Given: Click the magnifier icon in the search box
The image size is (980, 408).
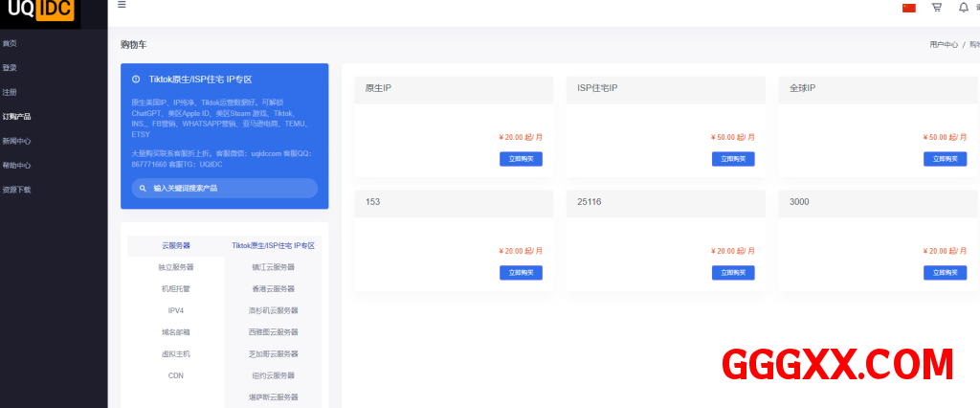Looking at the screenshot, I should coord(143,189).
